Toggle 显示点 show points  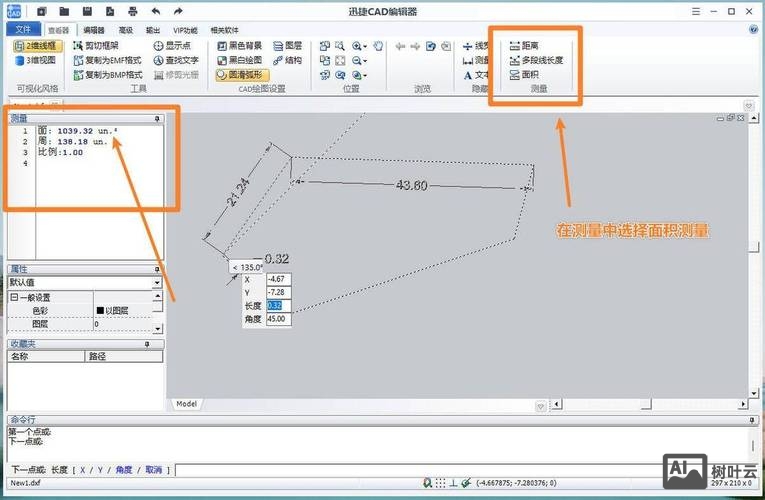(x=172, y=46)
